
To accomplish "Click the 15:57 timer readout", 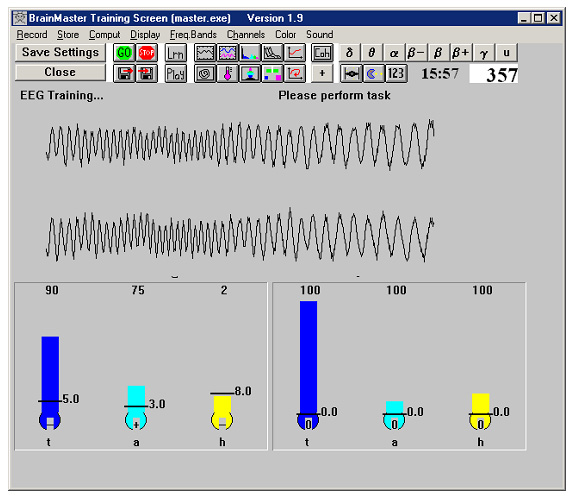I will (439, 74).
